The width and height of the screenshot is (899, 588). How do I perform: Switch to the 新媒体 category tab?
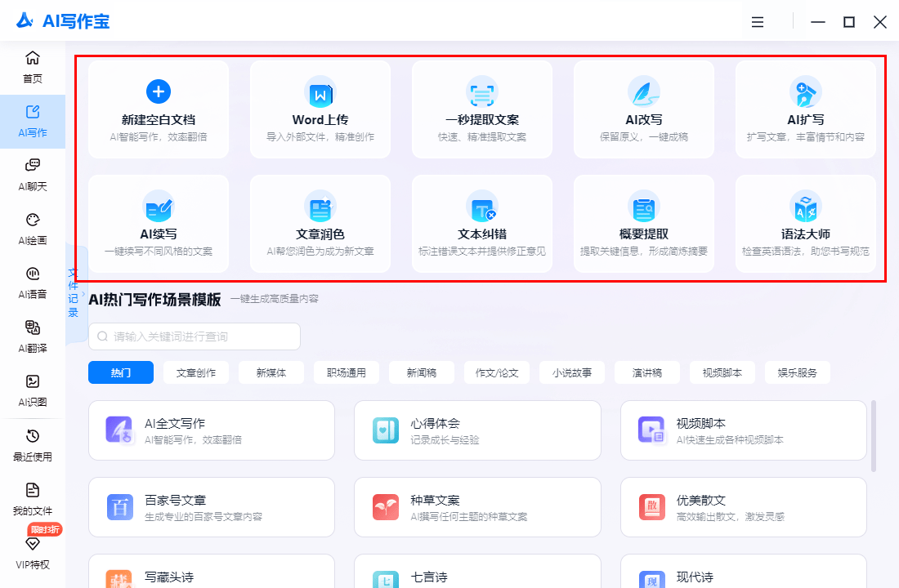coord(271,372)
